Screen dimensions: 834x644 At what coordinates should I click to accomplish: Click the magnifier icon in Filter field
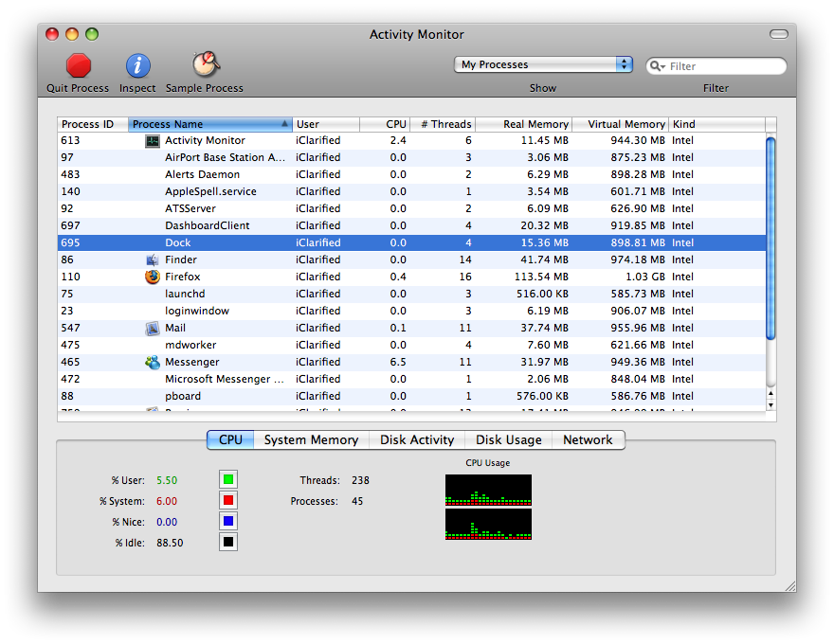click(658, 66)
